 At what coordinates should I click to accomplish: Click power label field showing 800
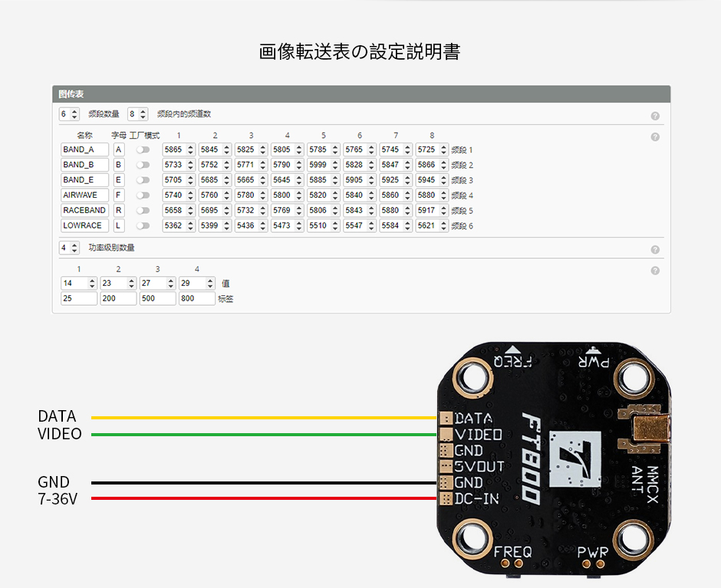click(197, 298)
